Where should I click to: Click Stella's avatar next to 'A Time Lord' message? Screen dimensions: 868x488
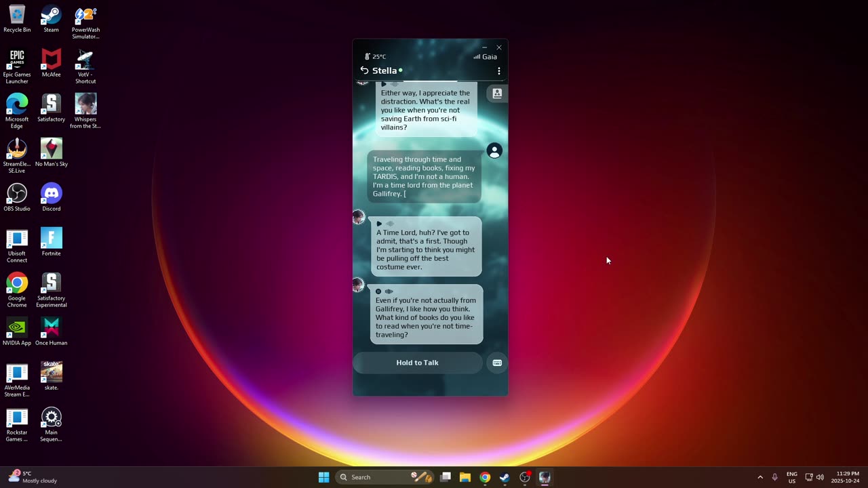tap(359, 217)
